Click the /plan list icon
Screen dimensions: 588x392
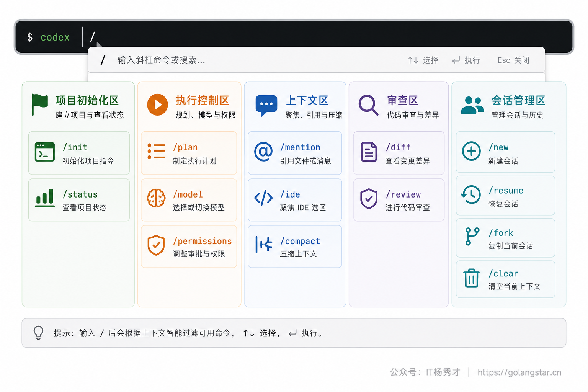[x=156, y=151]
